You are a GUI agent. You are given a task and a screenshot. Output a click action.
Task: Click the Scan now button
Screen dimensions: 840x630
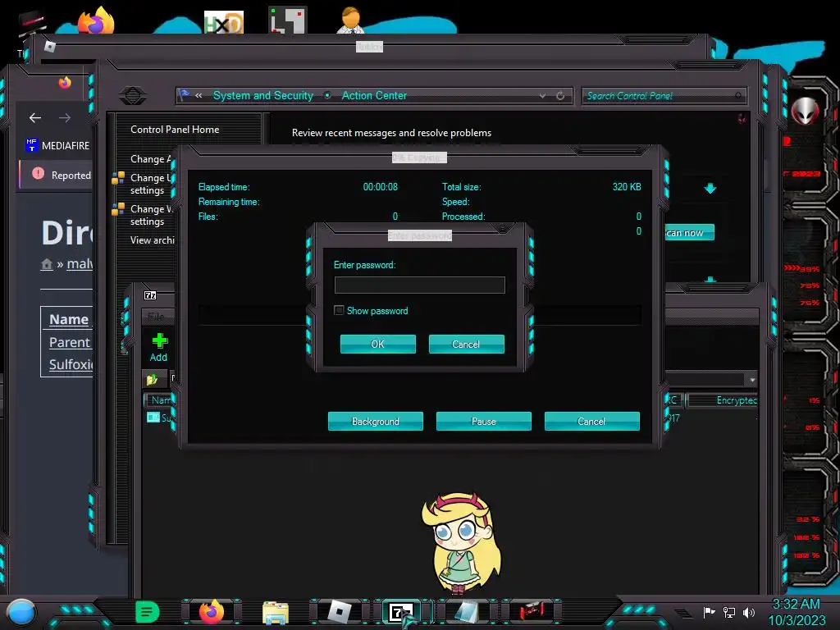pyautogui.click(x=689, y=232)
